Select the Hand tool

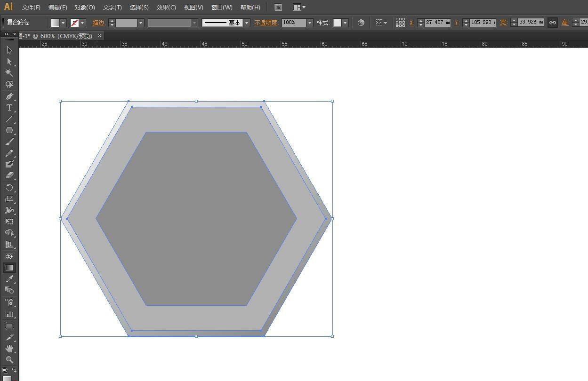point(9,349)
